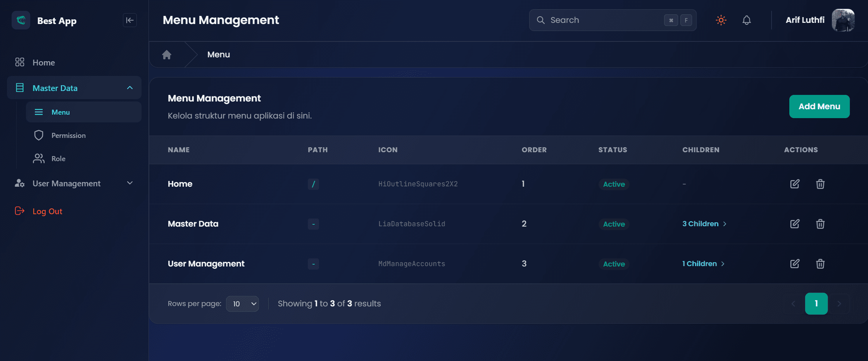Toggle light mode with the sun icon

coord(721,20)
